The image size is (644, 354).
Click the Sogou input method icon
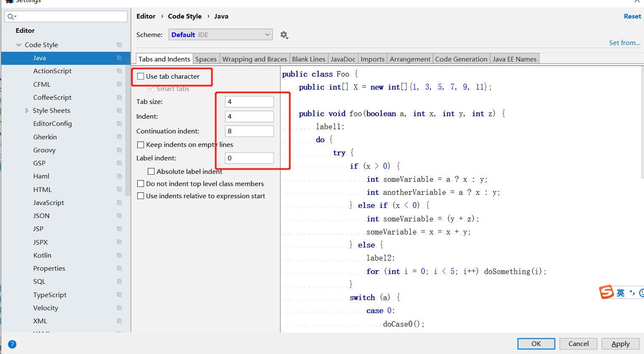(x=607, y=292)
